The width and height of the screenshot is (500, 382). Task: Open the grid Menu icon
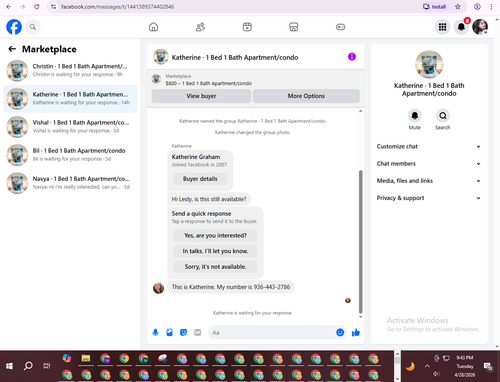[x=442, y=27]
